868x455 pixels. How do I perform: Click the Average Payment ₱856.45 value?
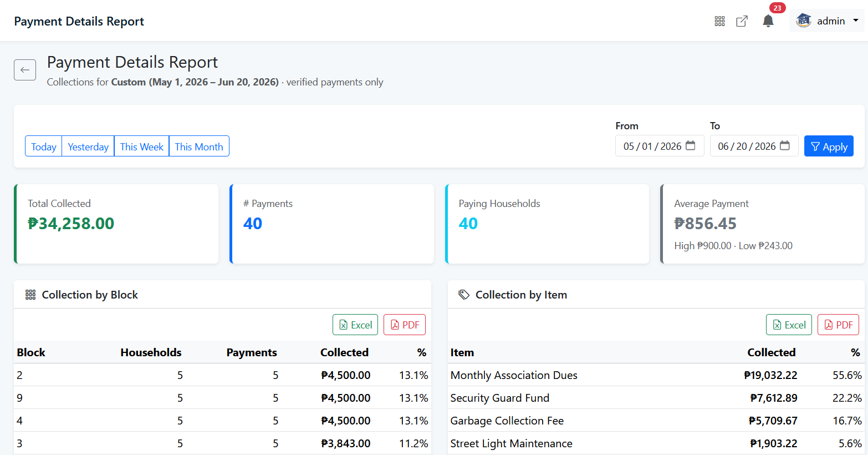click(705, 224)
